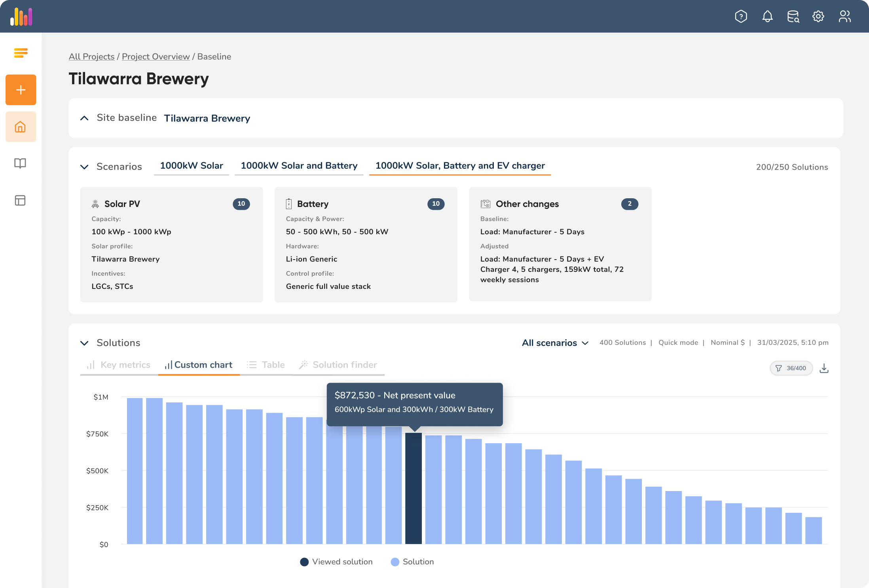The width and height of the screenshot is (869, 588).
Task: Toggle Solution series in chart legend
Action: (x=412, y=562)
